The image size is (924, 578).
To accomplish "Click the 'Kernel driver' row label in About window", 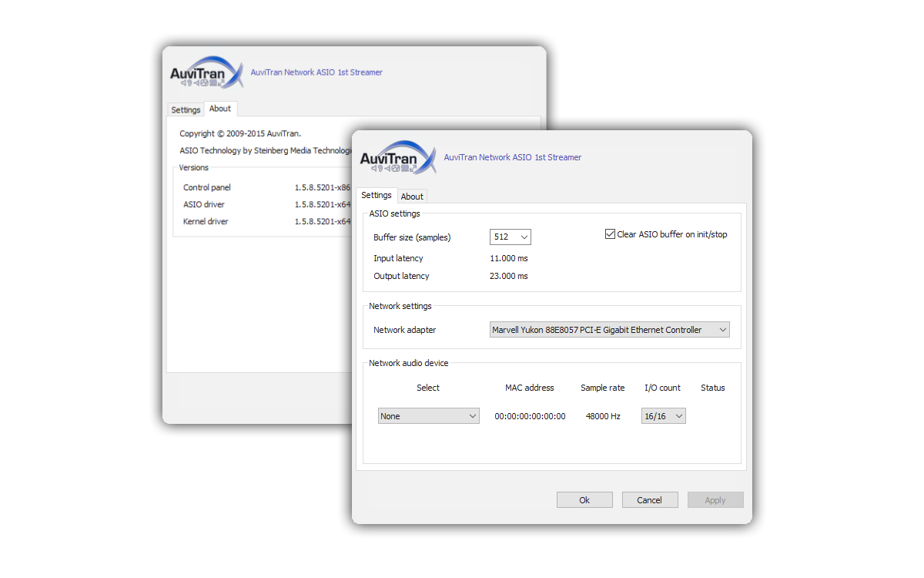I will (206, 221).
